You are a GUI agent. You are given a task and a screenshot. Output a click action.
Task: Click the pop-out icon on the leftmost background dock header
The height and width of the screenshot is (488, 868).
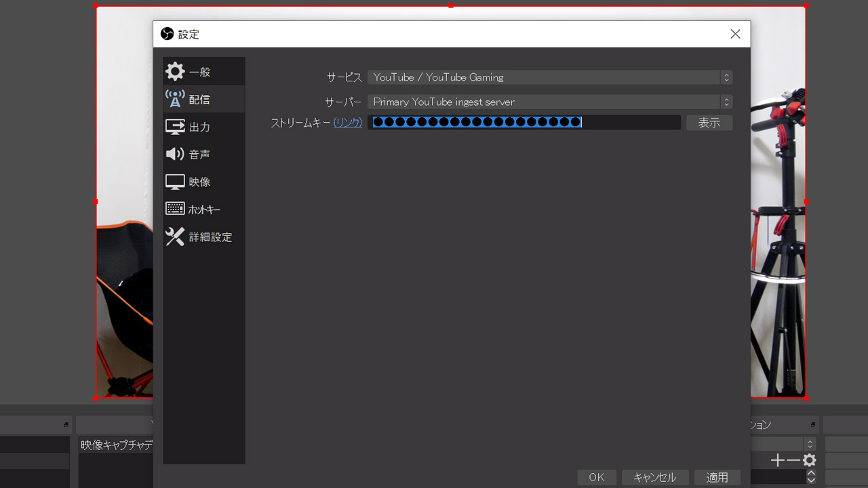(66, 424)
